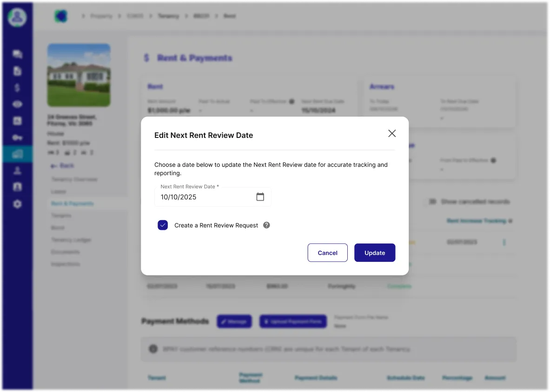550x392 pixels.
Task: Uncheck Create a Rent Review Request
Action: point(163,225)
